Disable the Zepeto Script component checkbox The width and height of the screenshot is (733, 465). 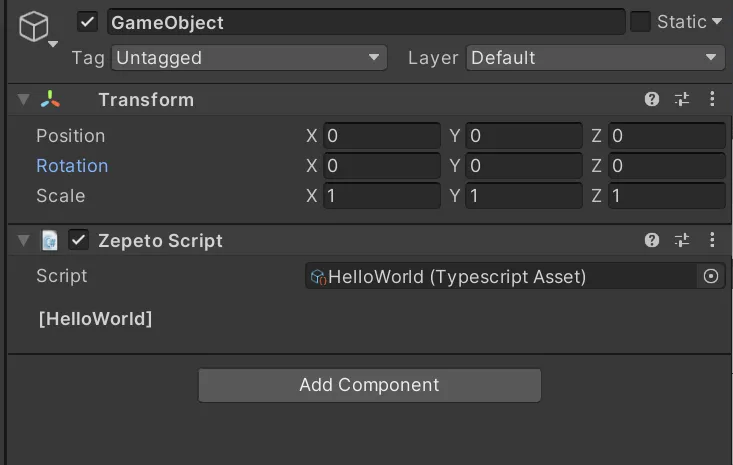tap(78, 240)
